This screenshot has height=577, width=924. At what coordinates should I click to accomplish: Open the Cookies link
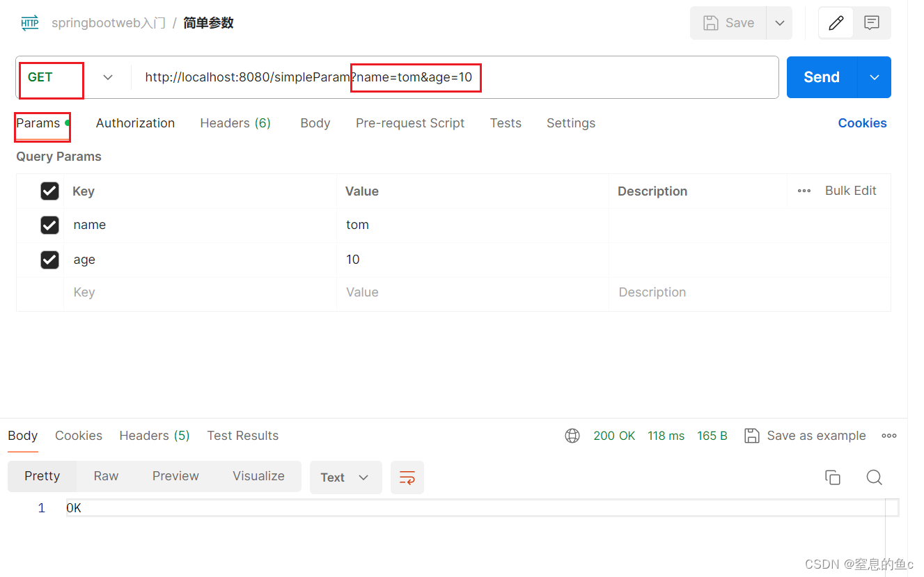863,123
